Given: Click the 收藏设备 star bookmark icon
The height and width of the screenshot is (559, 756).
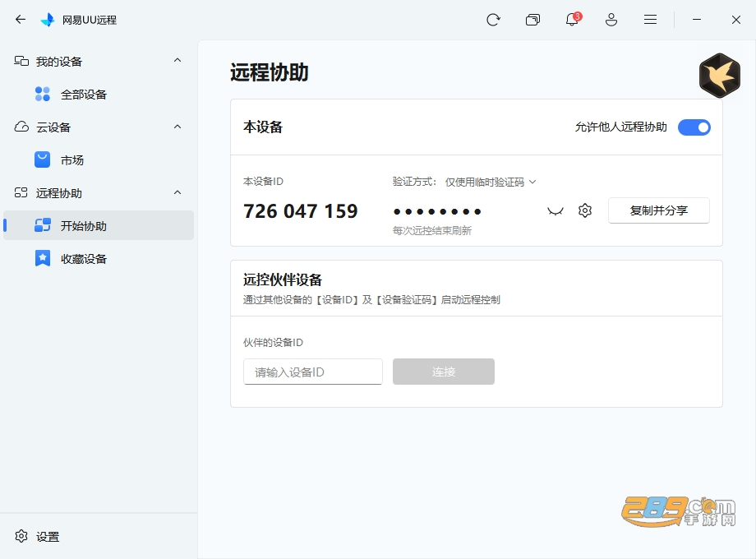Looking at the screenshot, I should click(43, 258).
